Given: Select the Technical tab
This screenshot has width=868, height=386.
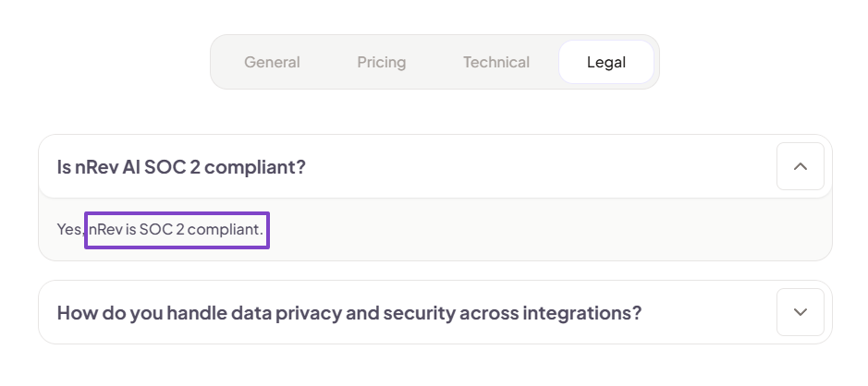Looking at the screenshot, I should coord(496,63).
